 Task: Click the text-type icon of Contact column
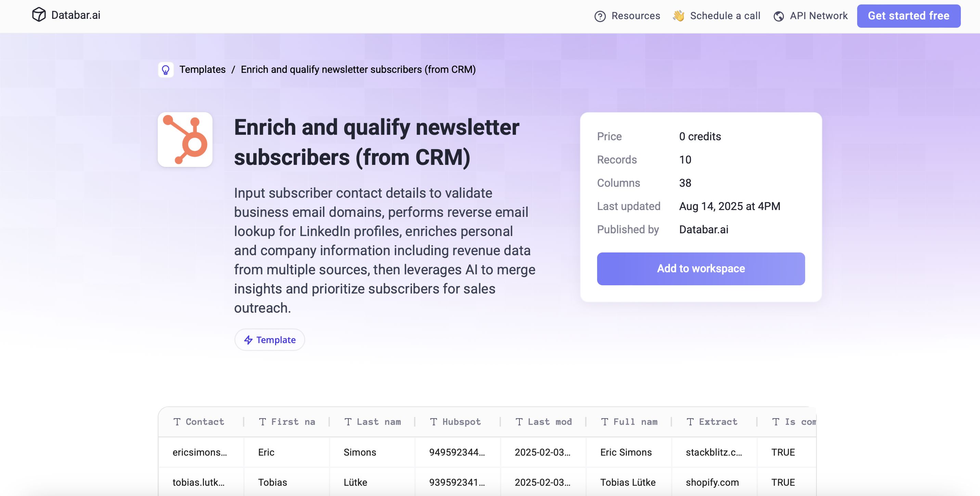tap(177, 421)
